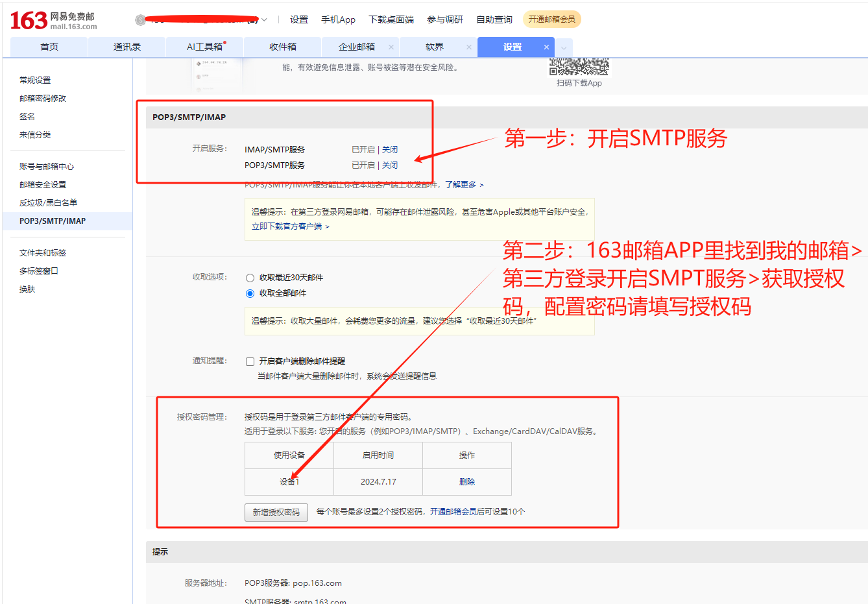The width and height of the screenshot is (868, 604).
Task: Select 收取全部邮件 radio option
Action: [x=250, y=293]
